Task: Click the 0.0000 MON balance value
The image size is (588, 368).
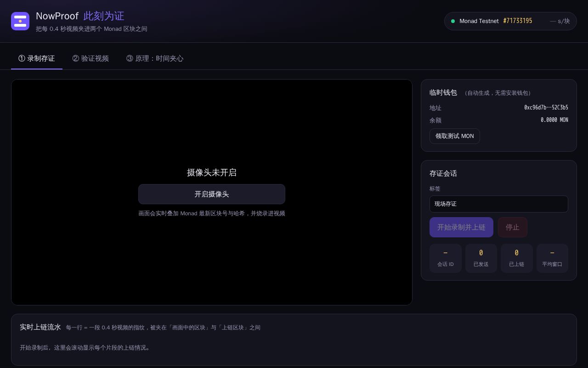Action: click(x=554, y=120)
